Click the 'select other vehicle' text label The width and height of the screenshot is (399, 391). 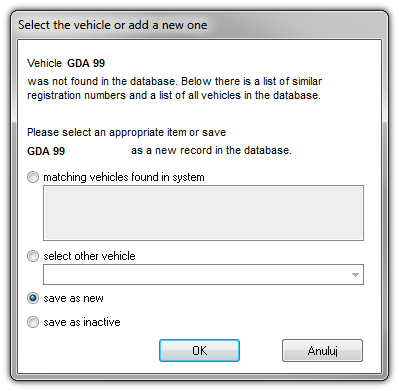pyautogui.click(x=89, y=256)
